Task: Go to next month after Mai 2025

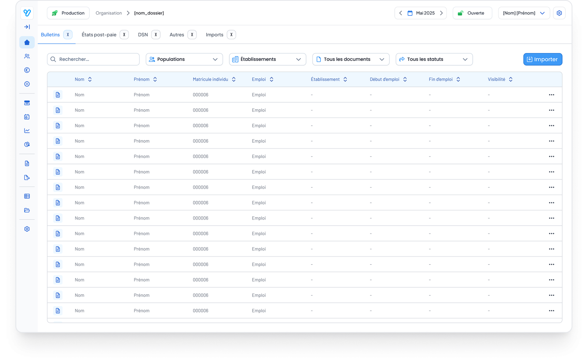Action: pos(441,13)
